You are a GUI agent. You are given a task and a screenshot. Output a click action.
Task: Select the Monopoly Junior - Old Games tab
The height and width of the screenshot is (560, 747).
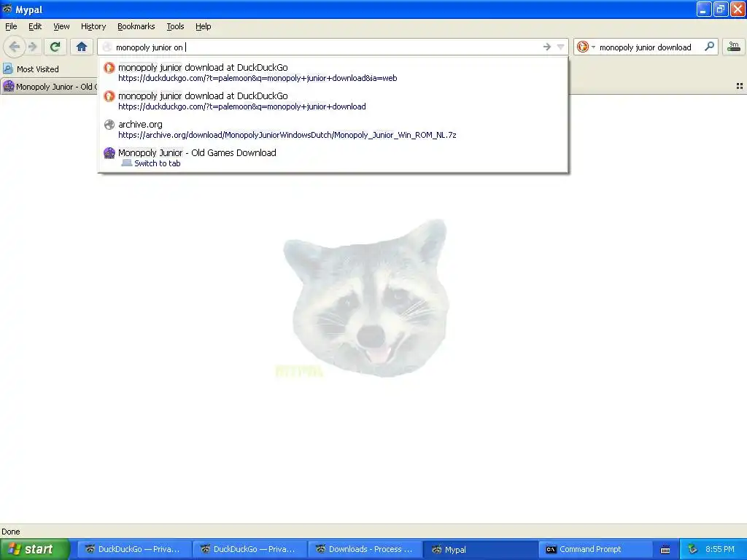tap(50, 87)
